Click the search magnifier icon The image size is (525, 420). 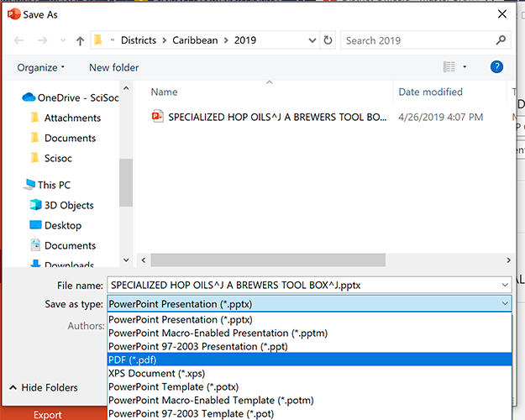501,40
